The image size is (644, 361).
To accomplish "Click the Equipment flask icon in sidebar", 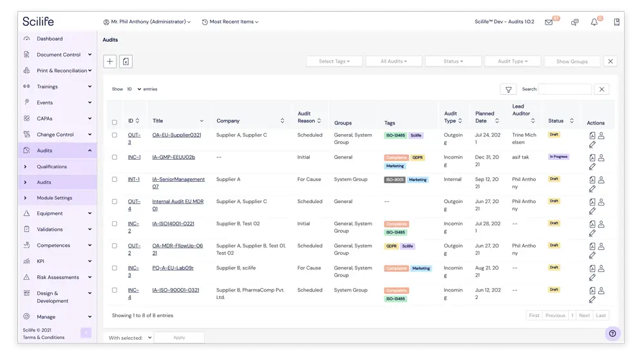I will [x=26, y=213].
